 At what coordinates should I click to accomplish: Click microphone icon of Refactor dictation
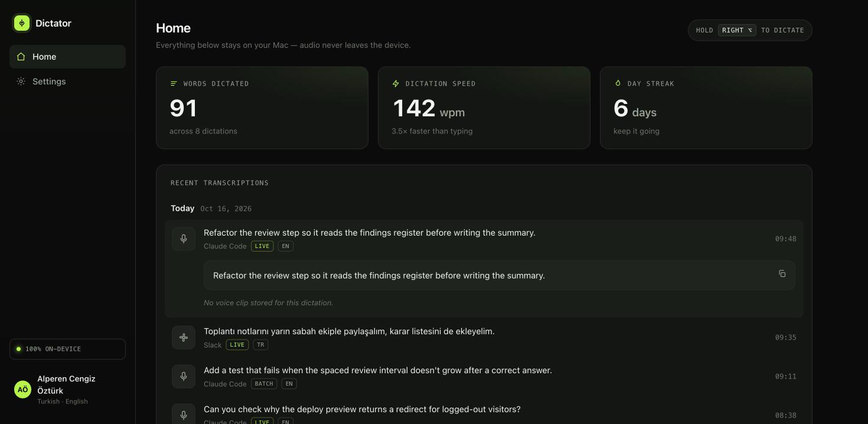click(x=184, y=239)
